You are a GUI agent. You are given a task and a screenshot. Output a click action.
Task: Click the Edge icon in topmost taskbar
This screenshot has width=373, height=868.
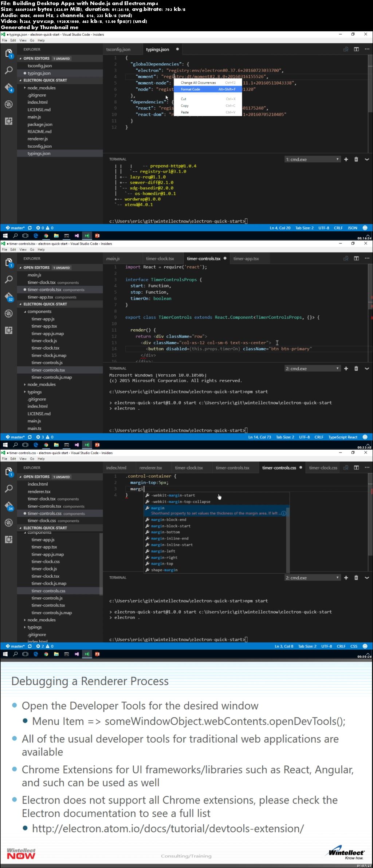point(36,236)
